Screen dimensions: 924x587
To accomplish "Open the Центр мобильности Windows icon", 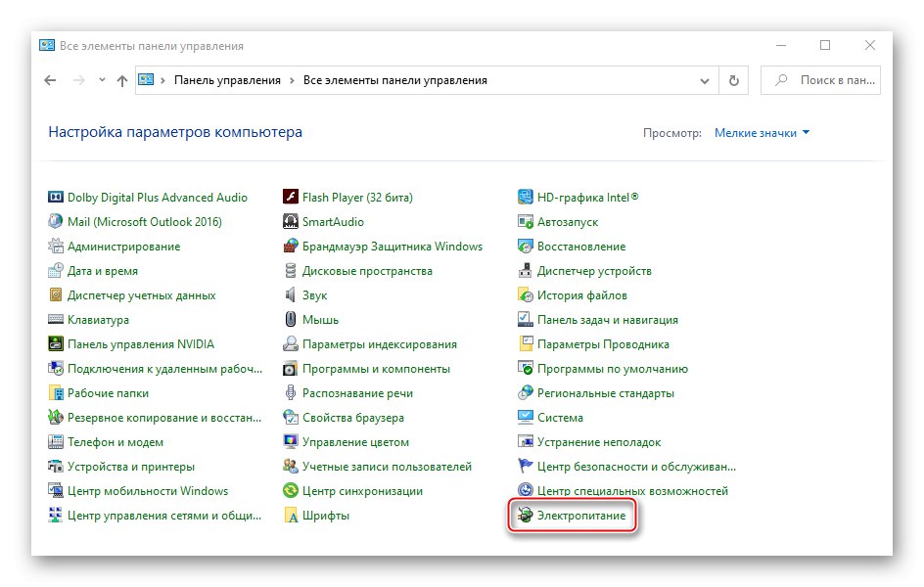I will point(56,490).
